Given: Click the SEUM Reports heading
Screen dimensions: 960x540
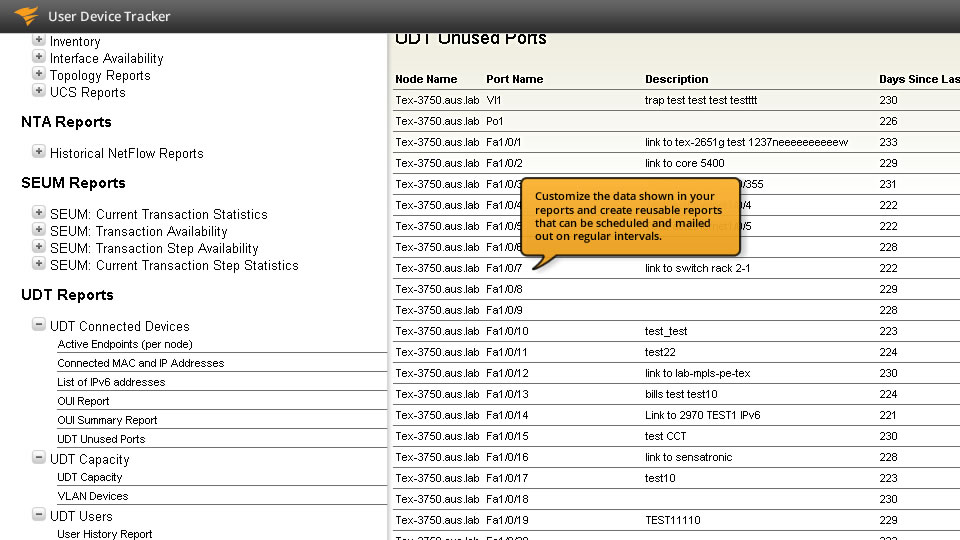Looking at the screenshot, I should (x=73, y=183).
